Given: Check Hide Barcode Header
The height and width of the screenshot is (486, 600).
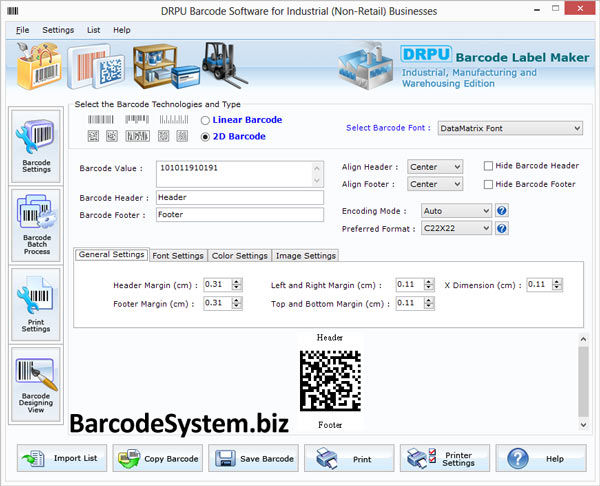Looking at the screenshot, I should pyautogui.click(x=488, y=166).
